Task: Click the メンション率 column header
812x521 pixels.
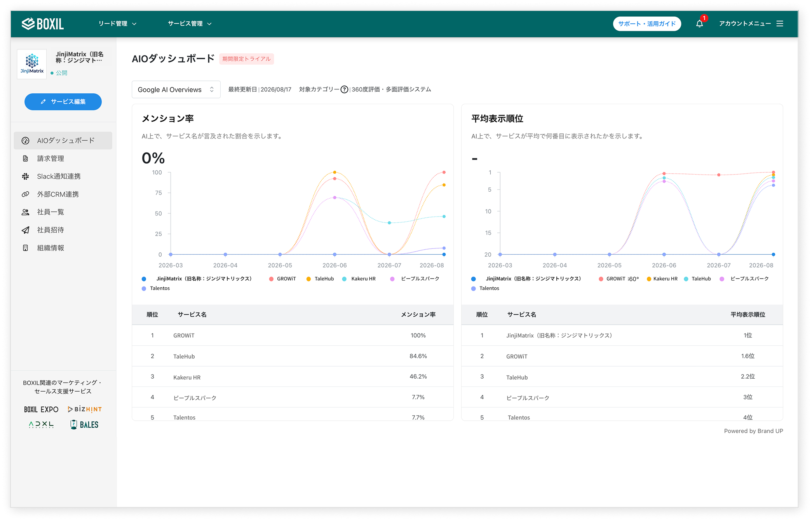Action: (x=418, y=315)
